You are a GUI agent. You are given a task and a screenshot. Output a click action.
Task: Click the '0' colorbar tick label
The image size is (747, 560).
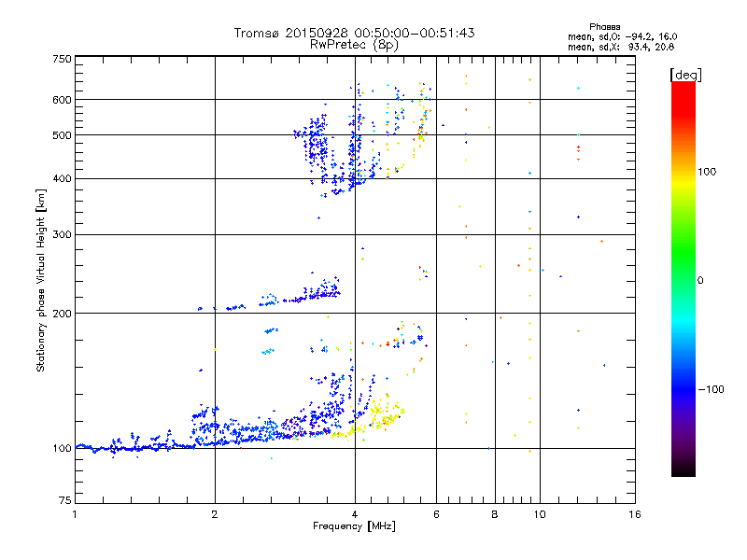[699, 281]
